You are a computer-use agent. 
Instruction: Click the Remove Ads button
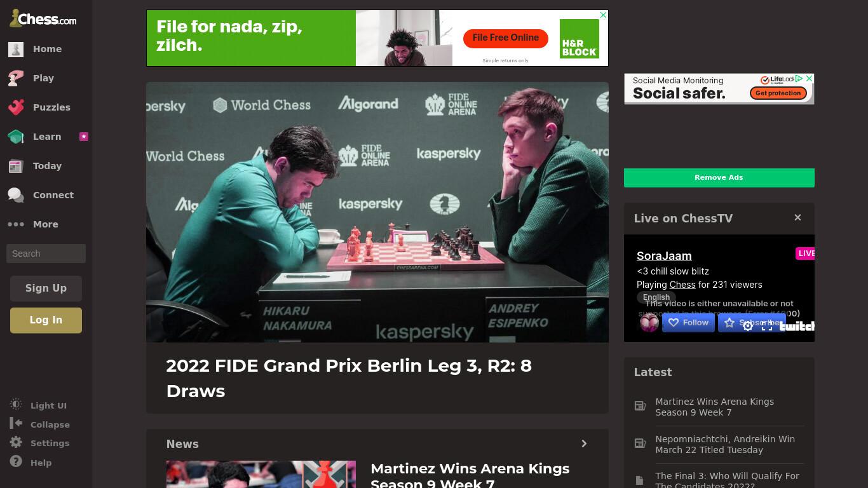pos(719,178)
